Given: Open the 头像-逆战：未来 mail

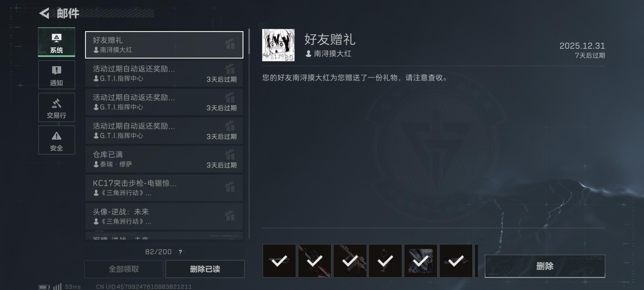Looking at the screenshot, I should [x=164, y=216].
